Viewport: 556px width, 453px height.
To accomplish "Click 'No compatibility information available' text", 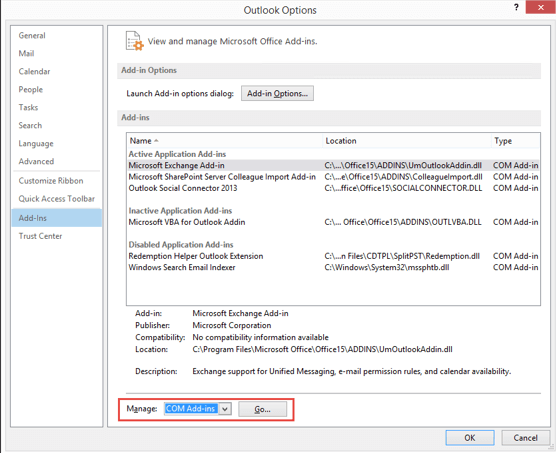I will coord(260,337).
